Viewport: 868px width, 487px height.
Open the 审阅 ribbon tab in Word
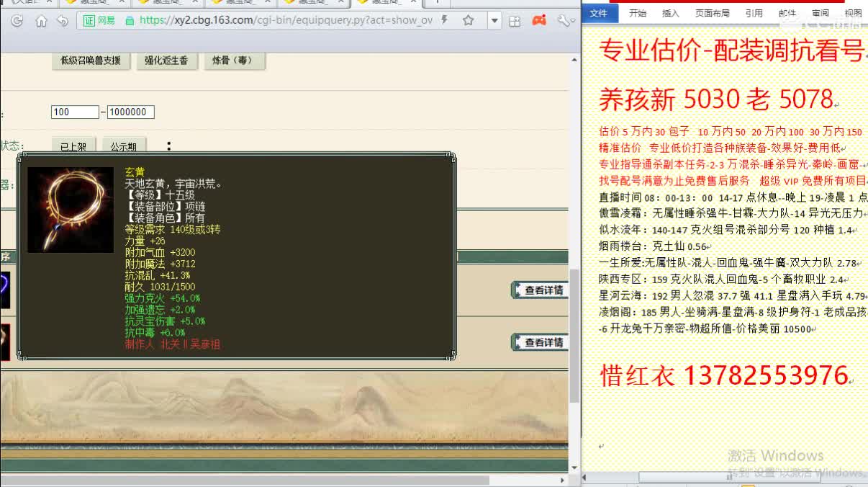(x=820, y=13)
